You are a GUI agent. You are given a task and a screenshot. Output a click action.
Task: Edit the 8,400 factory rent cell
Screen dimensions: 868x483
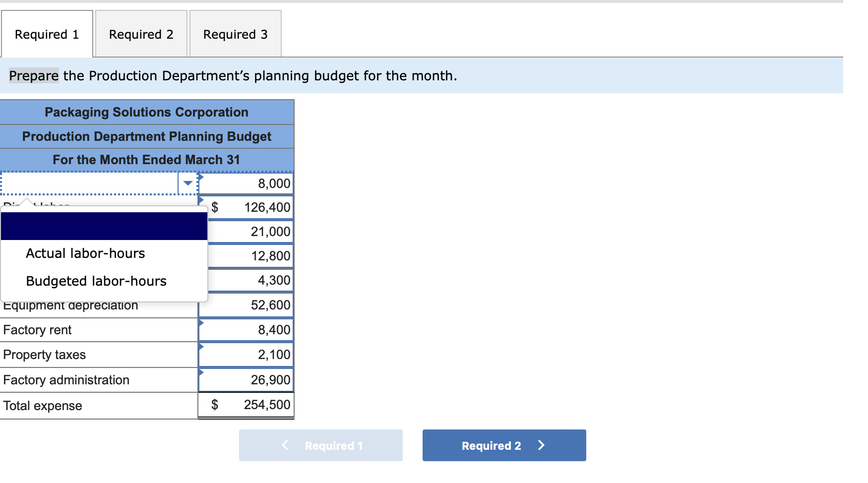click(x=246, y=330)
